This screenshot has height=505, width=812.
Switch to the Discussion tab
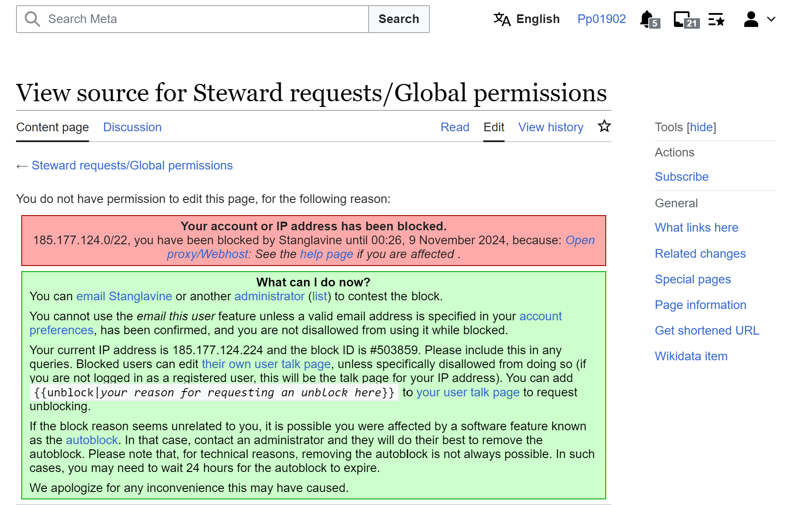[132, 127]
